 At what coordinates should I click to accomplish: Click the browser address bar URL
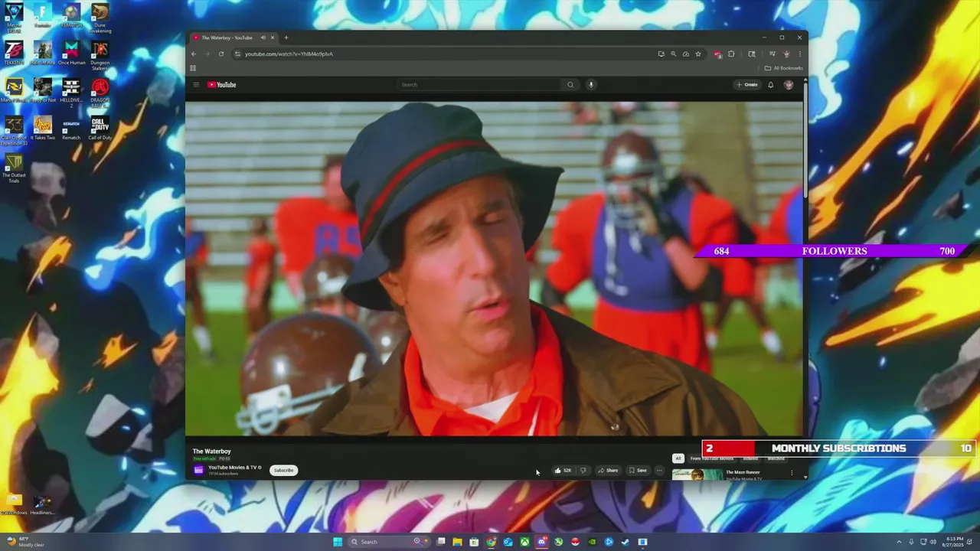[289, 54]
